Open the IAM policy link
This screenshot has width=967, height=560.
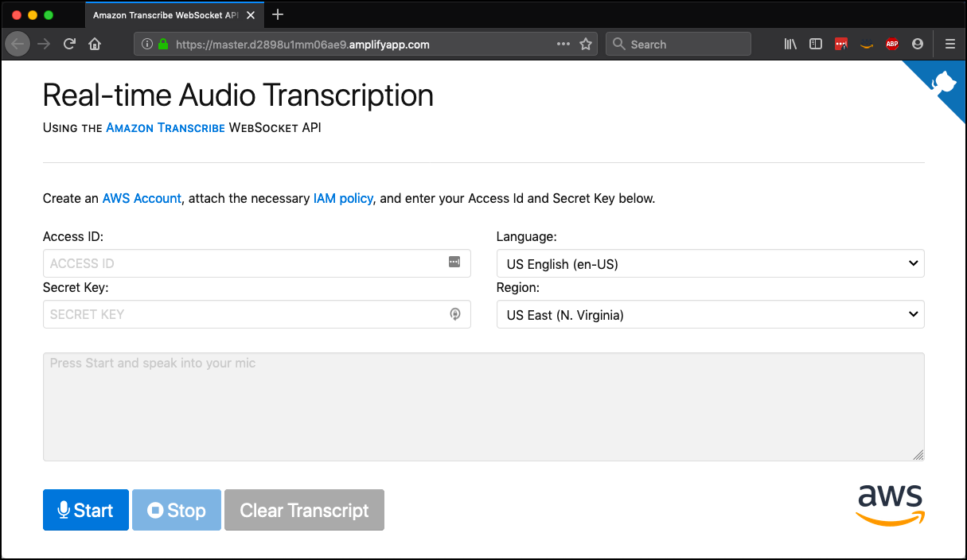(343, 198)
